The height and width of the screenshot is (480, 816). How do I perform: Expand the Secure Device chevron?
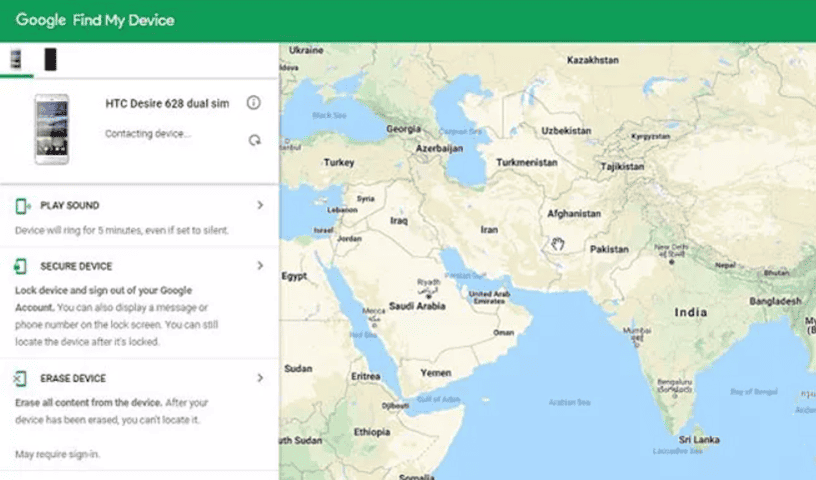tap(260, 266)
